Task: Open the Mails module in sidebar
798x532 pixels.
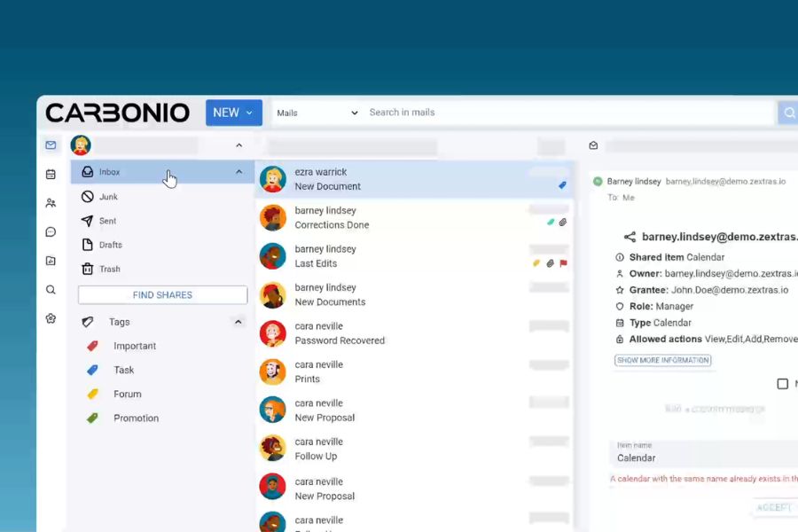Action: point(51,145)
